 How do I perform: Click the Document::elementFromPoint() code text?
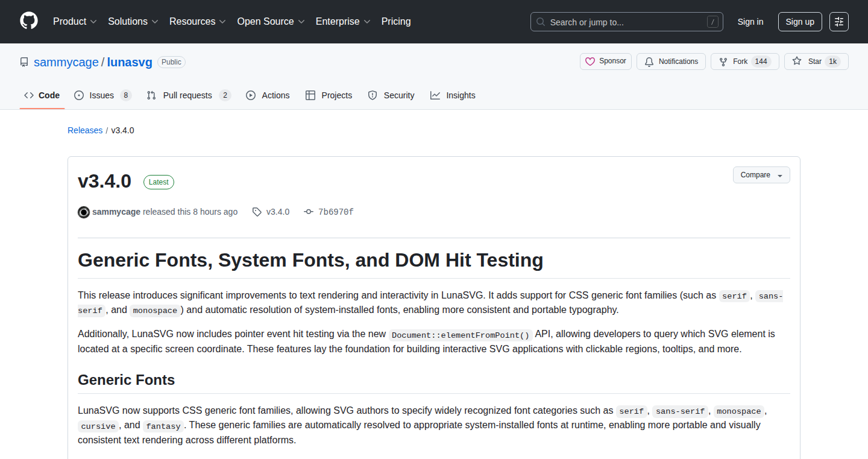461,335
